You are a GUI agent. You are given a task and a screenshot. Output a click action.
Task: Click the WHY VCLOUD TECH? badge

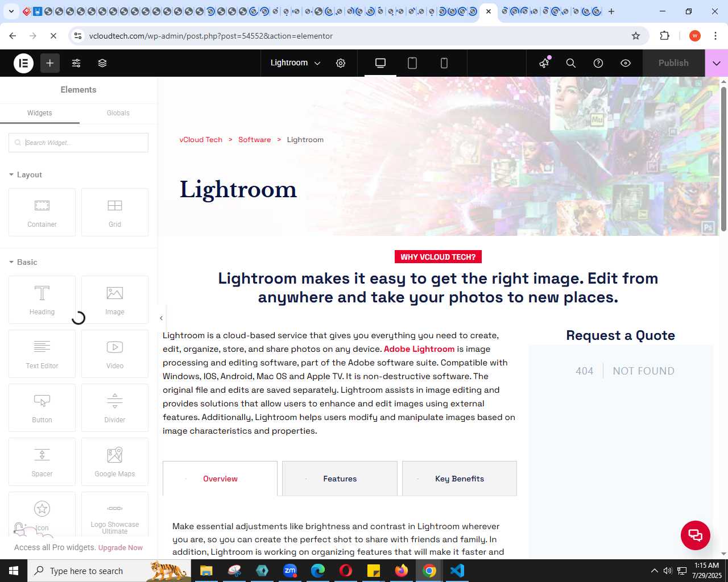point(438,257)
